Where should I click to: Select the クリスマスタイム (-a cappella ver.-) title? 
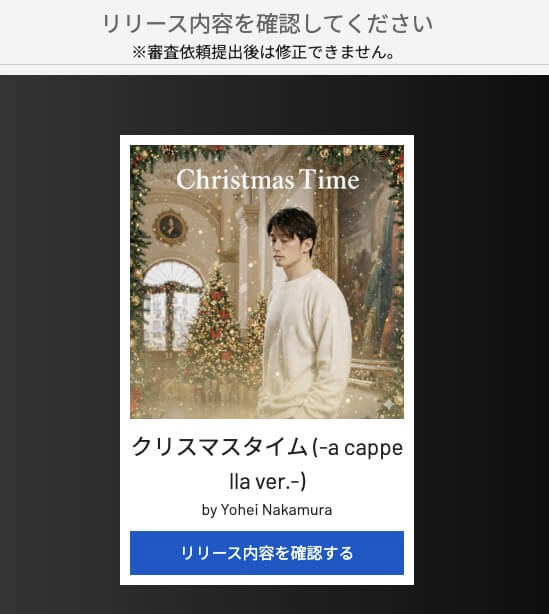point(267,464)
